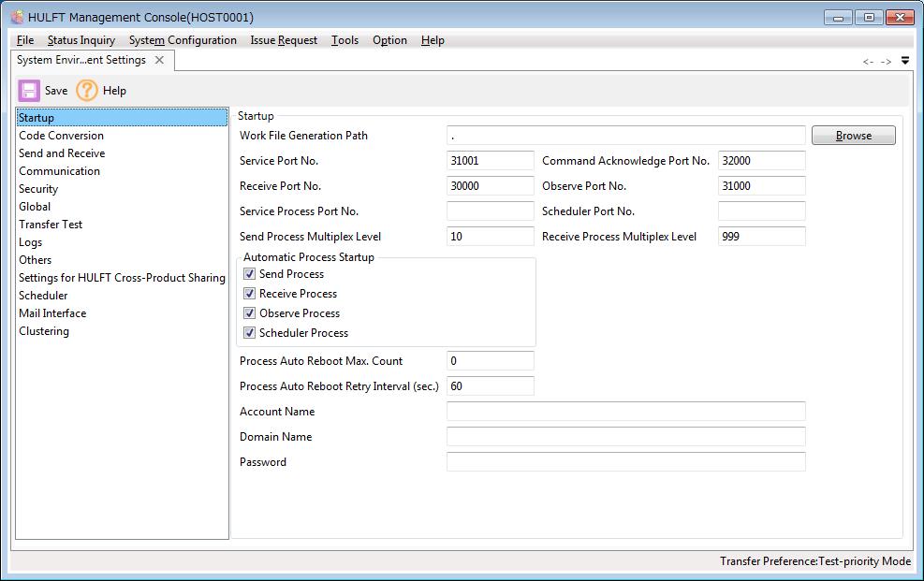This screenshot has height=581, width=924.
Task: Click the Observe Port No. field
Action: (761, 186)
